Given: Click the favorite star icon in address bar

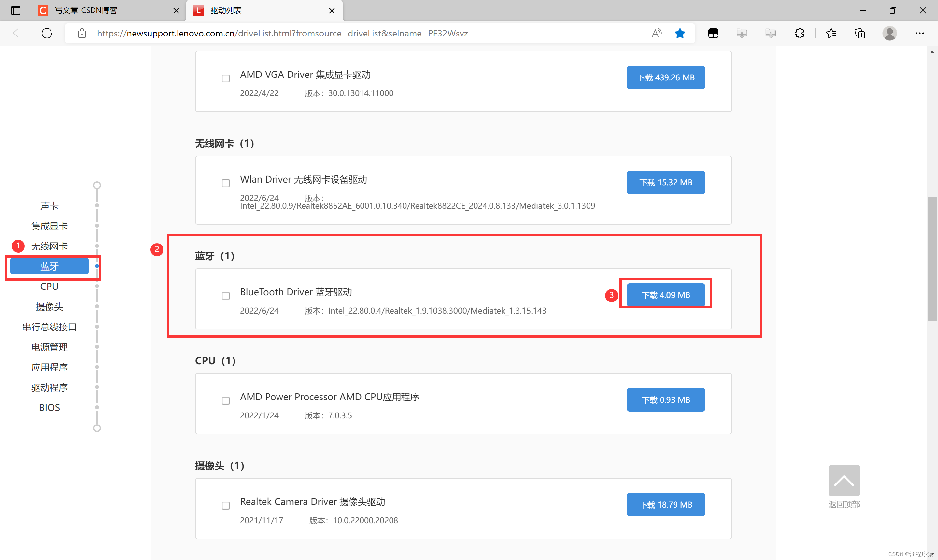Looking at the screenshot, I should click(680, 33).
